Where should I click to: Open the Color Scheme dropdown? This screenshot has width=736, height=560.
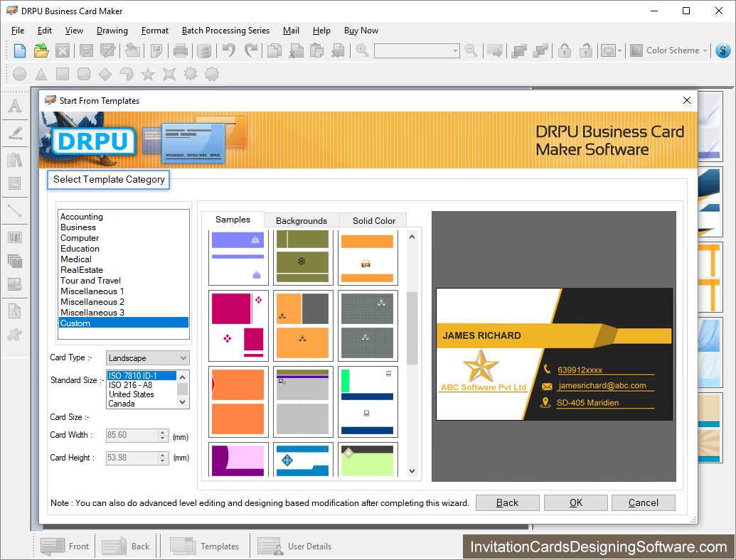click(x=669, y=50)
